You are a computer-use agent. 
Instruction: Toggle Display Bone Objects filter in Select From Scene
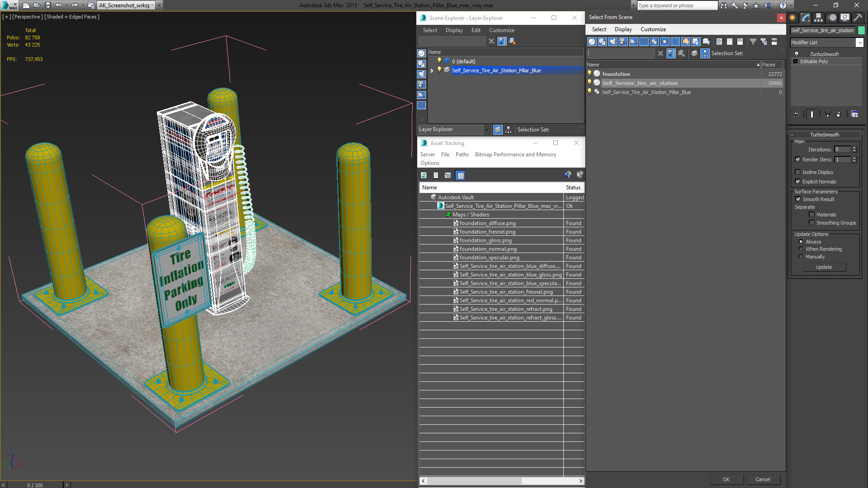tap(675, 42)
